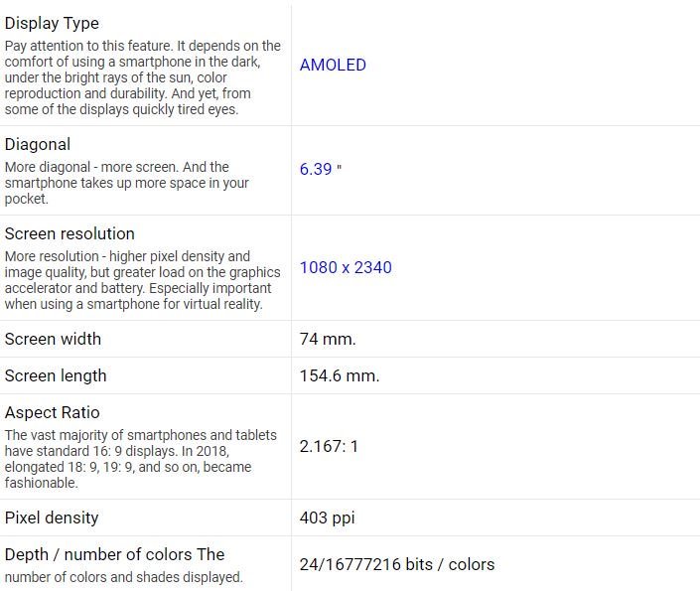
Task: Select the 154.6 mm. value
Action: click(x=340, y=375)
